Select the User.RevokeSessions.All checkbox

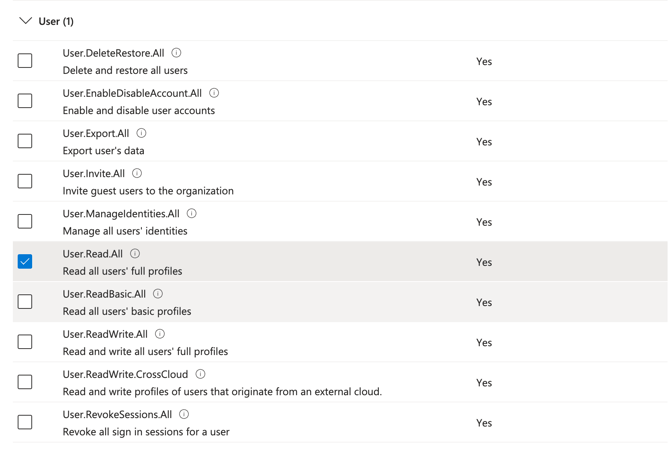25,422
